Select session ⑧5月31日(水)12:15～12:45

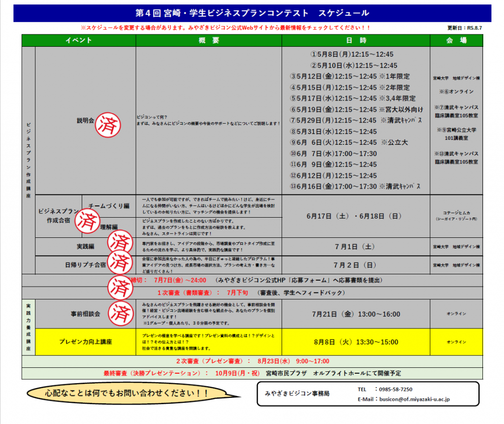coord(333,131)
